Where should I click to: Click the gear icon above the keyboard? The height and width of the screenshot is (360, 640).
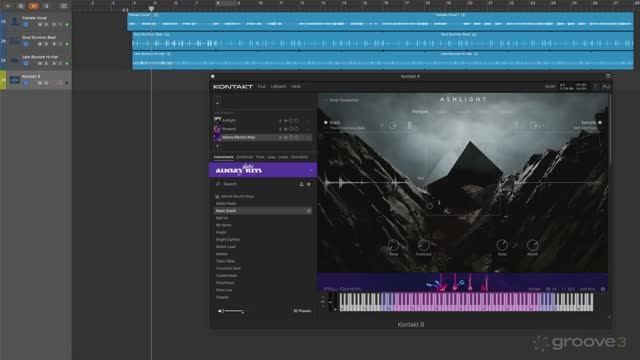[x=603, y=289]
